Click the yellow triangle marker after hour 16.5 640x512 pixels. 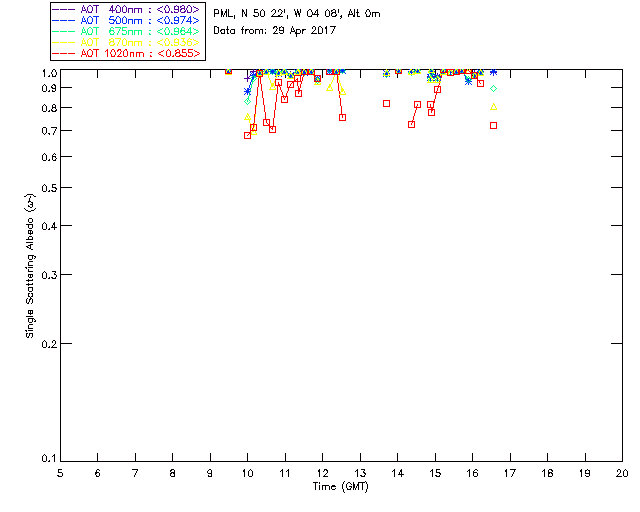(x=493, y=107)
